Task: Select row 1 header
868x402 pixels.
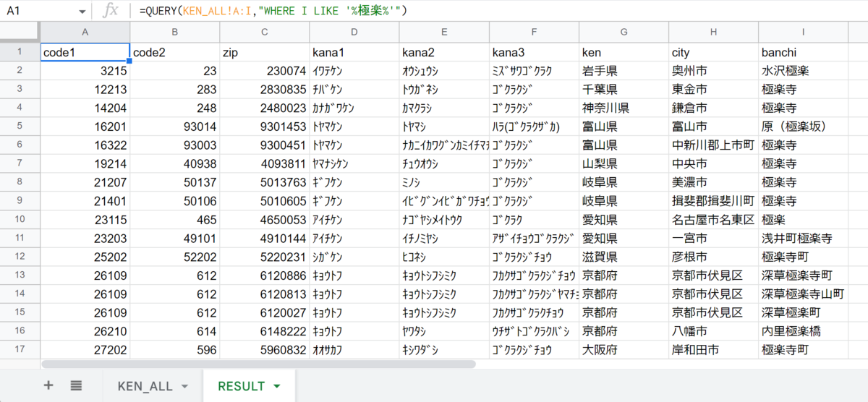Action: (20, 51)
